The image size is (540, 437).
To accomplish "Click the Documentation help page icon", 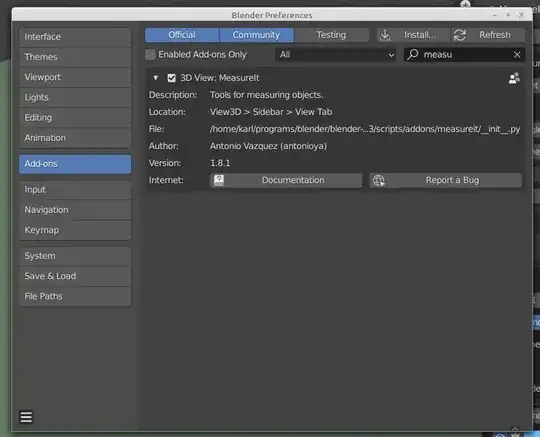I will [x=219, y=180].
